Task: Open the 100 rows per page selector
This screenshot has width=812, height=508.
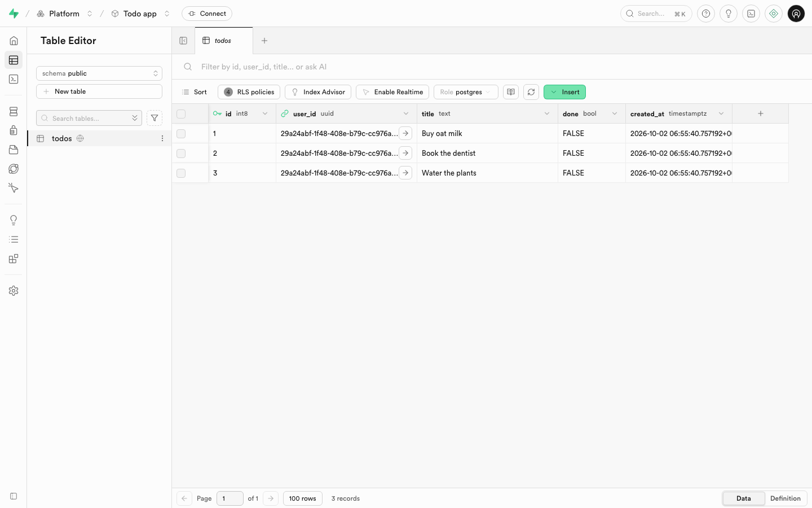Action: (303, 498)
